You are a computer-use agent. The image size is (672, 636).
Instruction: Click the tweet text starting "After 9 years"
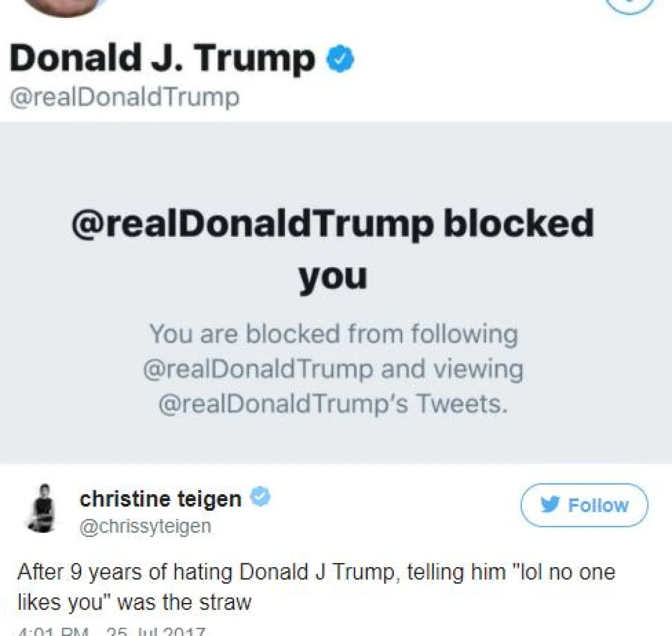tap(316, 572)
